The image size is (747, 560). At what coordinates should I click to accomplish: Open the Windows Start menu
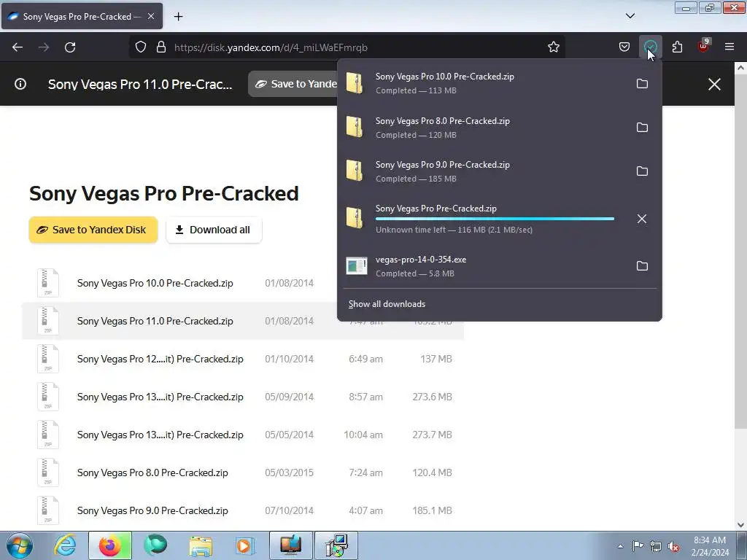[x=20, y=545]
